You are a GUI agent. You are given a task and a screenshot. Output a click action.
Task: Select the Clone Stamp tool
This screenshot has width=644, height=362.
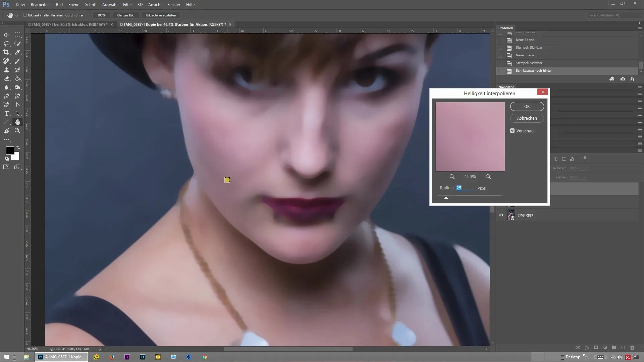(x=6, y=70)
